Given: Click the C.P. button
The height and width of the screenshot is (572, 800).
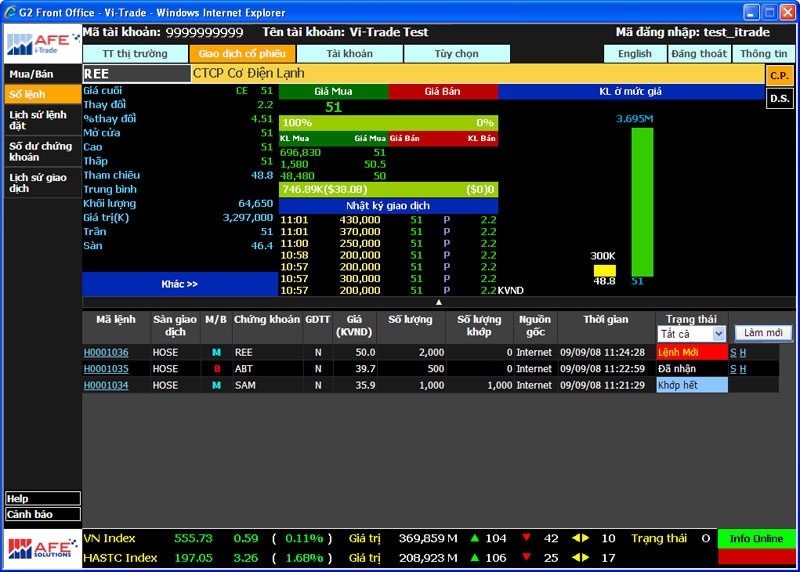Looking at the screenshot, I should pos(779,76).
